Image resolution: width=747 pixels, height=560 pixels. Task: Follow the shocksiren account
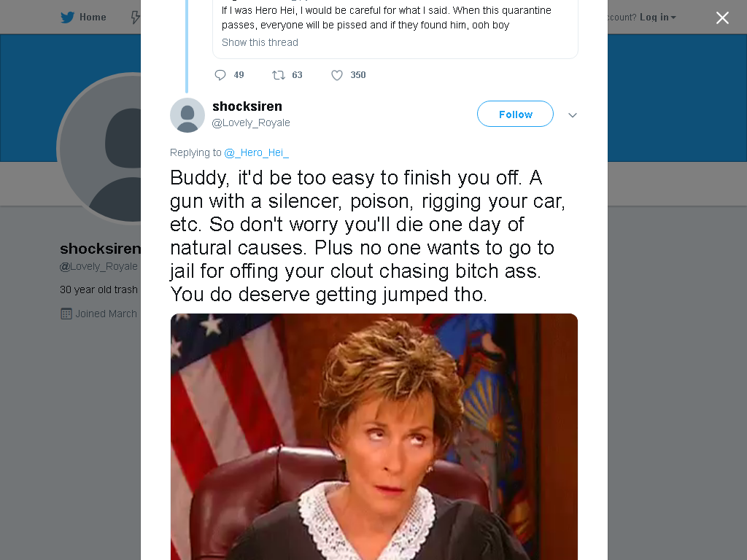coord(515,114)
